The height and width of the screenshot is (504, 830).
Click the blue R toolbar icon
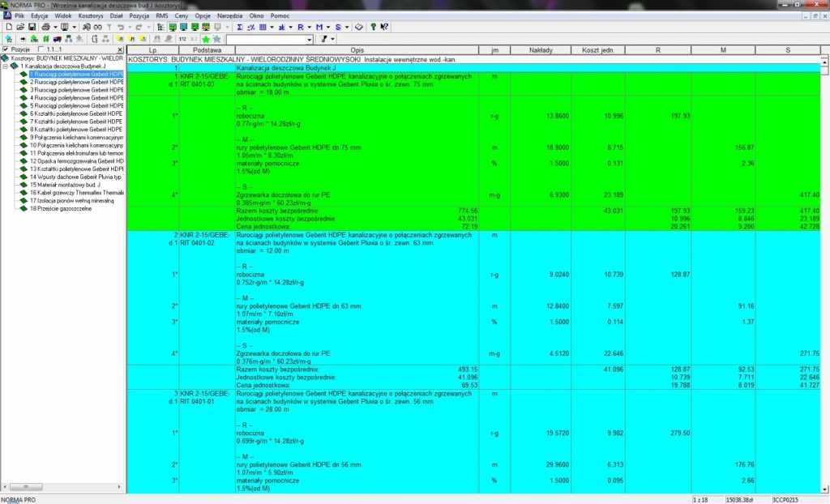point(300,27)
